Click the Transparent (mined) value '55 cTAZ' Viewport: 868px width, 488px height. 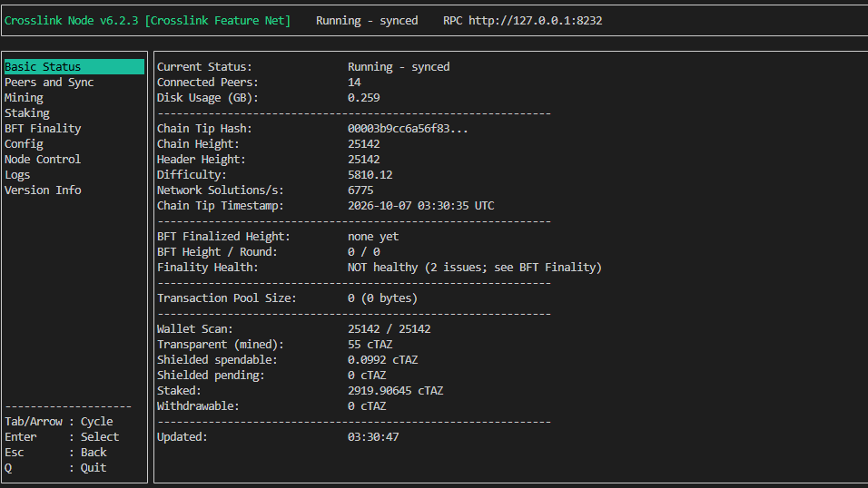pyautogui.click(x=370, y=344)
